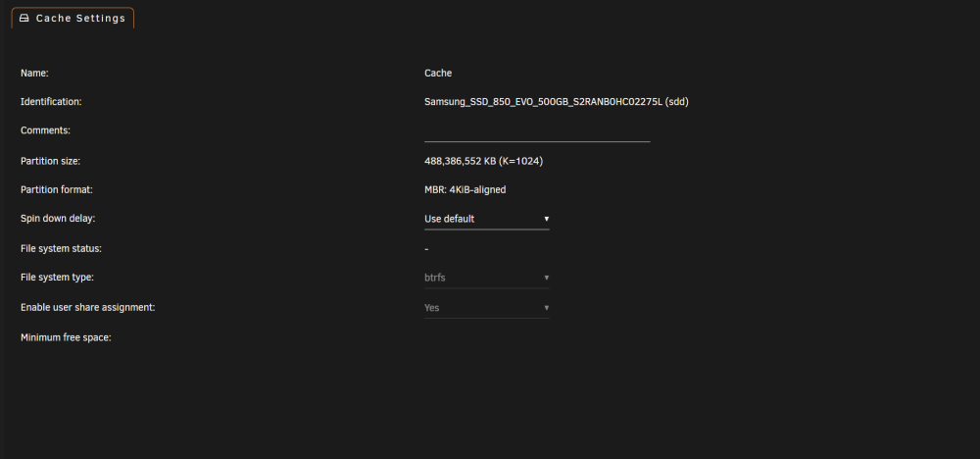Click the Identification label
Image resolution: width=980 pixels, height=459 pixels.
tap(51, 101)
